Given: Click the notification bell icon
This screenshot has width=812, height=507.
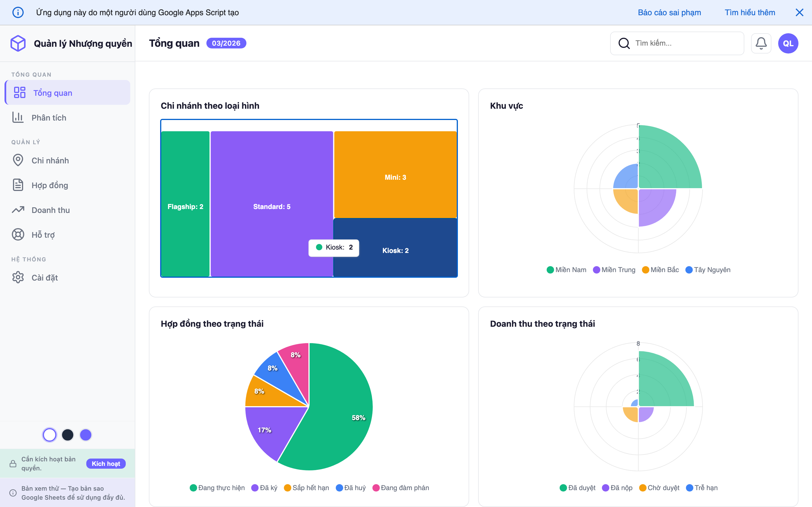Looking at the screenshot, I should tap(761, 43).
